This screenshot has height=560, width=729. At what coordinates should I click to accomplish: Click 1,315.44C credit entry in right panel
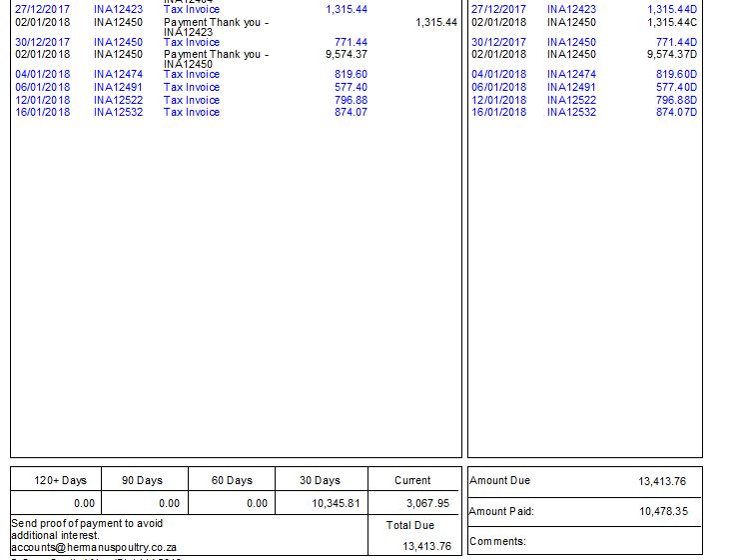pyautogui.click(x=672, y=22)
